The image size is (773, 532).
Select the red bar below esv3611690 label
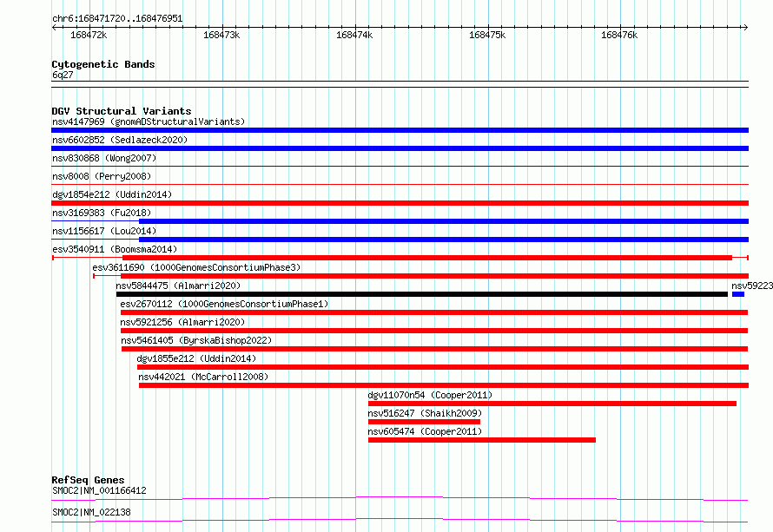[434, 276]
